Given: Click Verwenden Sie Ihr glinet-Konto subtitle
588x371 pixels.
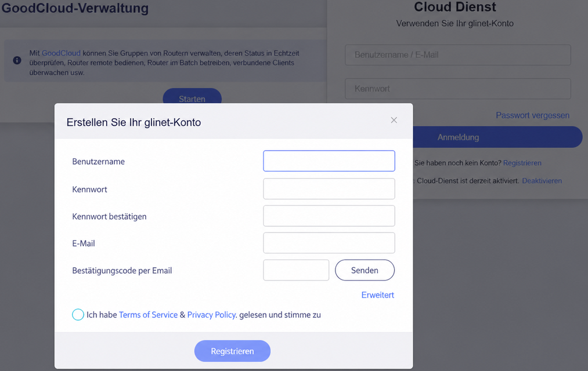Looking at the screenshot, I should tap(455, 24).
